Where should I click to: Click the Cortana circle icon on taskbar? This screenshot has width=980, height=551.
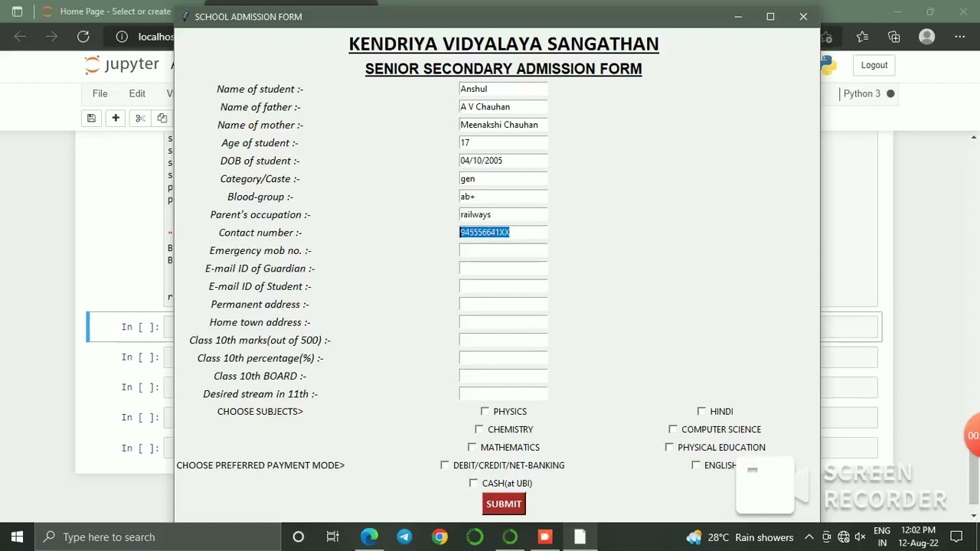[299, 537]
